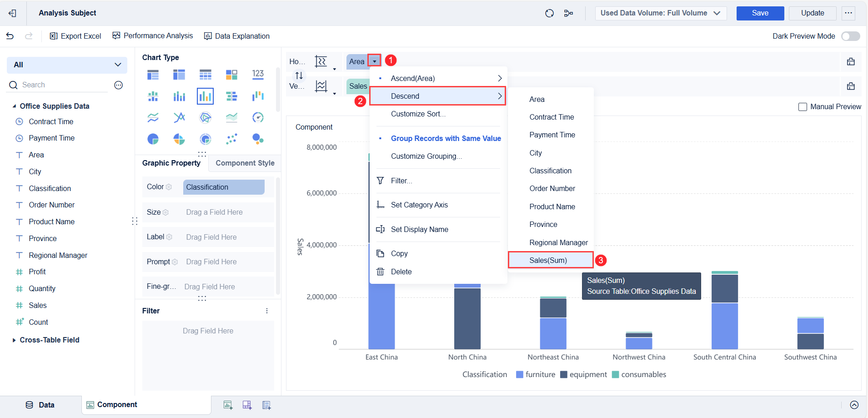Toggle Dark Preview Mode switch
868x418 pixels.
click(850, 36)
